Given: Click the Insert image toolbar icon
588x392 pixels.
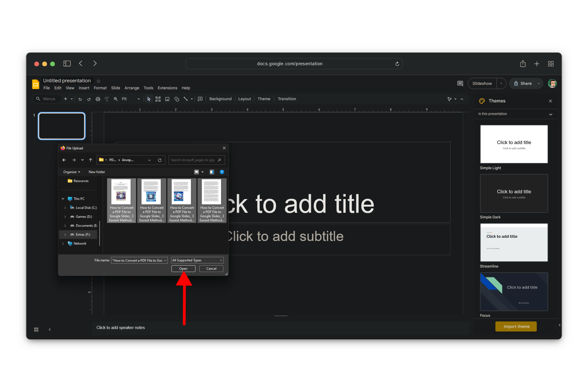Looking at the screenshot, I should (167, 99).
